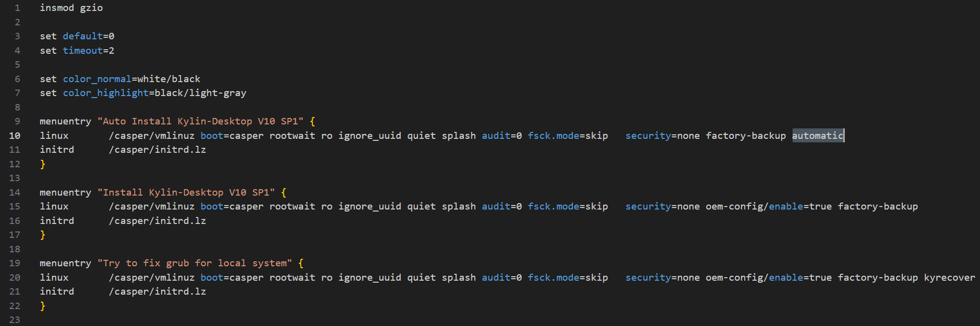Click the closing brace on line 22
Image resolution: width=980 pixels, height=326 pixels.
click(43, 306)
